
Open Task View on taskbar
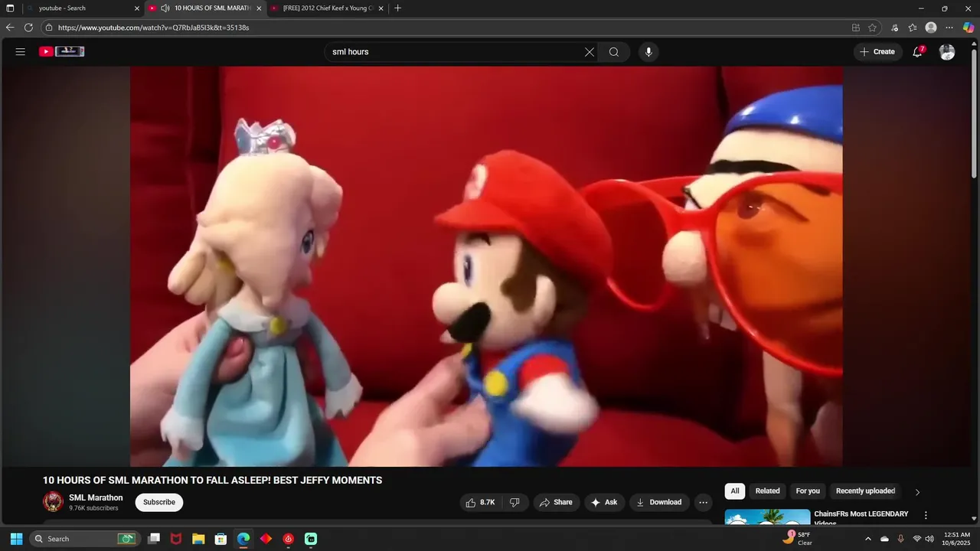coord(154,539)
